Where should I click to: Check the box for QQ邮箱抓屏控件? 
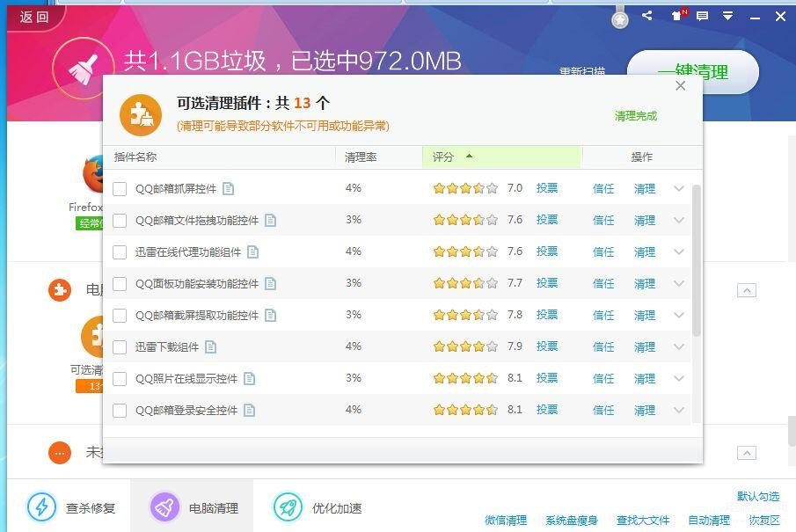click(120, 189)
